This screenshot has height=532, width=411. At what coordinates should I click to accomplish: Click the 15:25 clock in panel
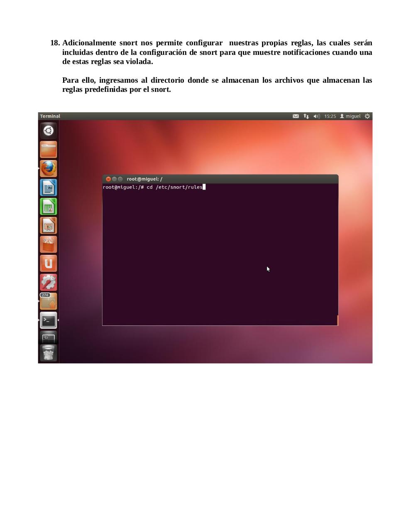tap(330, 116)
